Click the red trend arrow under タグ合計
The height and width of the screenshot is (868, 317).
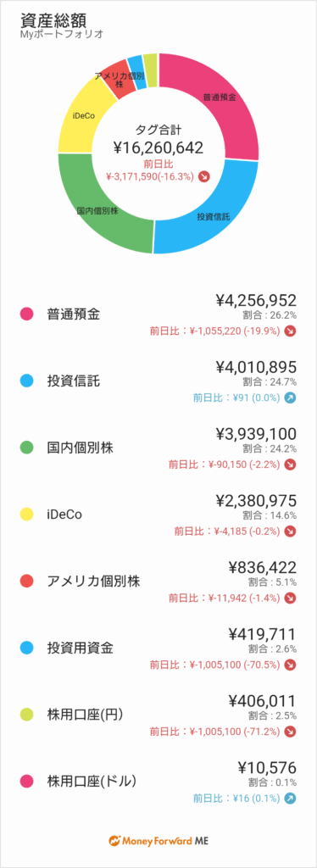pyautogui.click(x=204, y=177)
